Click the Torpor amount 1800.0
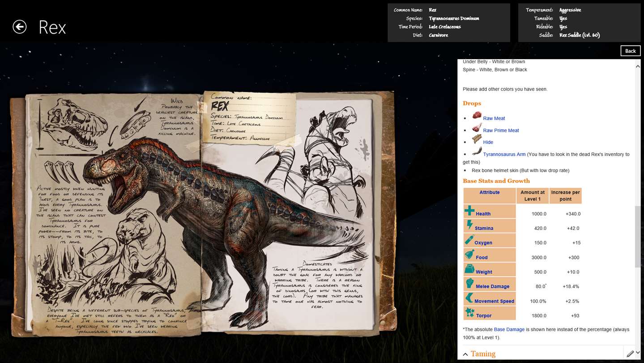The width and height of the screenshot is (644, 363). coord(539,315)
